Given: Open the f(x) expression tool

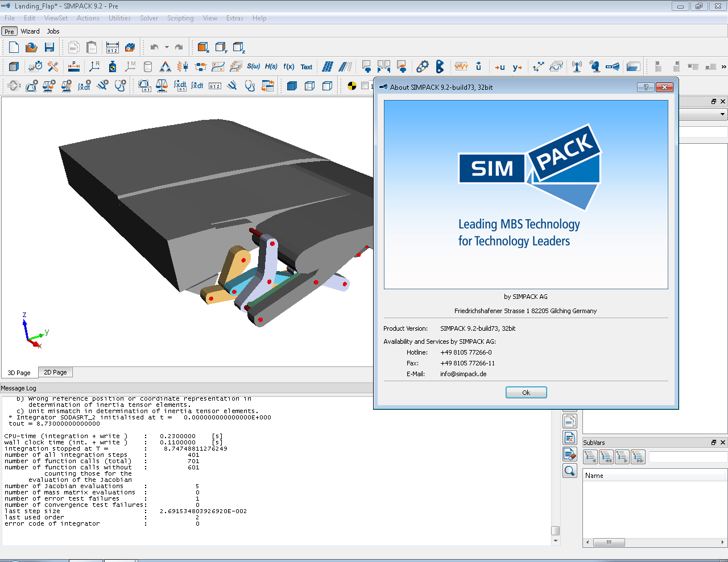Looking at the screenshot, I should tap(289, 66).
